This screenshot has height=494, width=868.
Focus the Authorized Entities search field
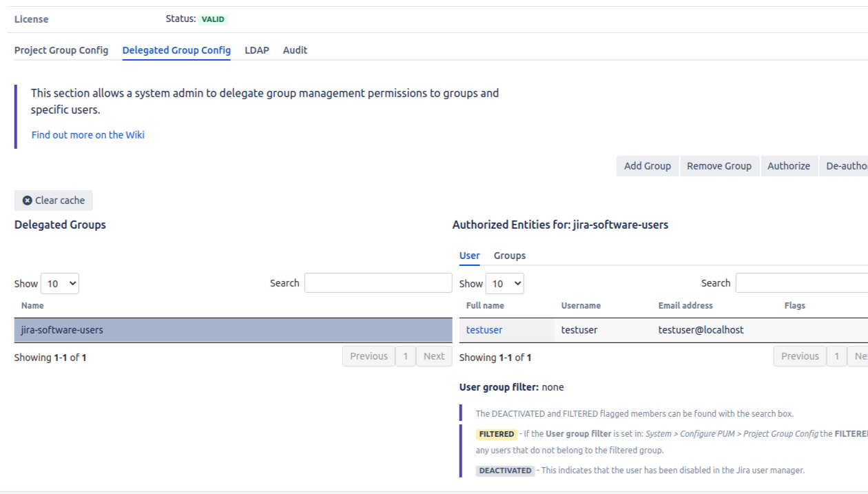click(x=801, y=283)
